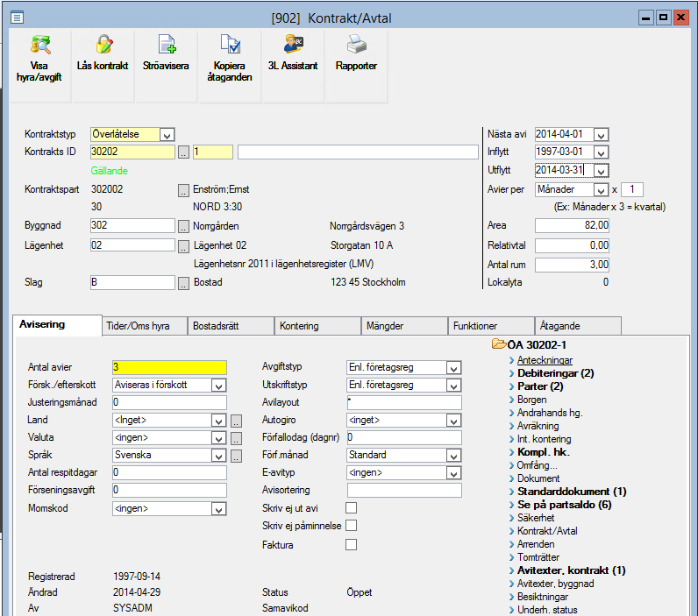Open the Avier per Månader dropdown
Image resolution: width=698 pixels, height=616 pixels.
(601, 190)
